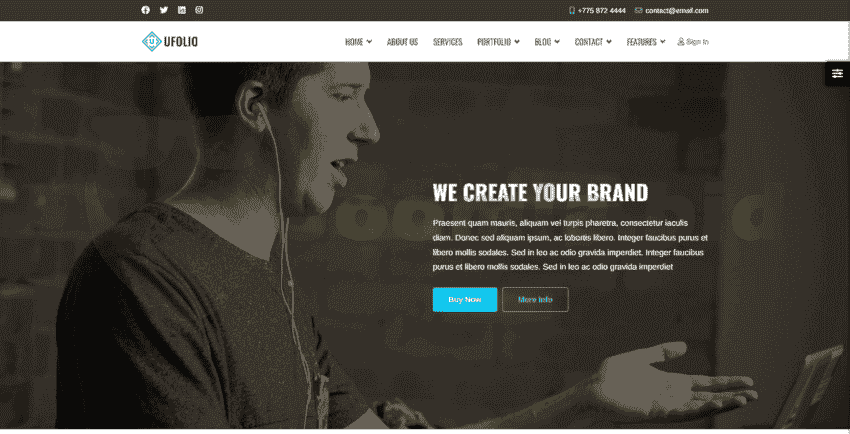Click the UFOLIO diamond logo

[152, 42]
